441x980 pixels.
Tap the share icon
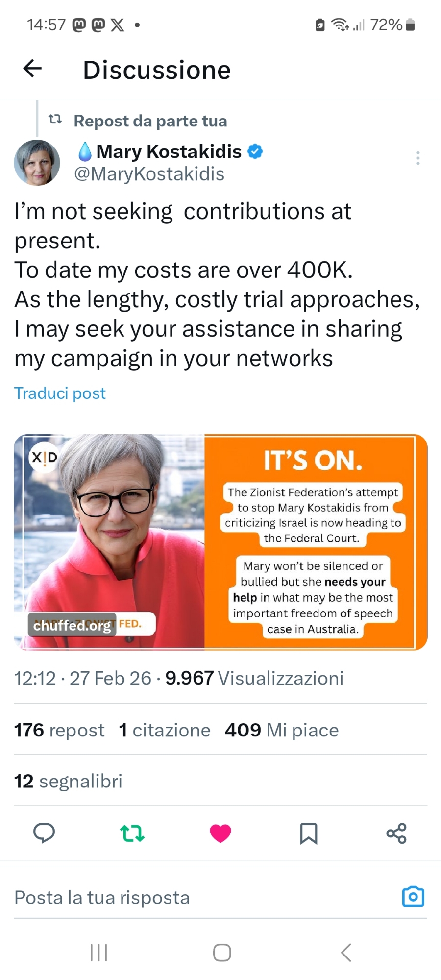click(396, 833)
